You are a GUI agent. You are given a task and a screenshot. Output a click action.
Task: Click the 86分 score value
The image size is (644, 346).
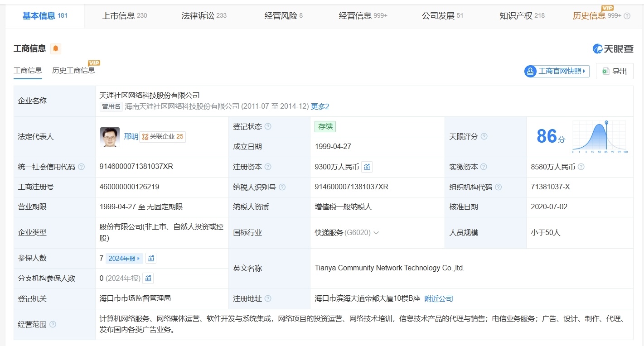coord(551,136)
